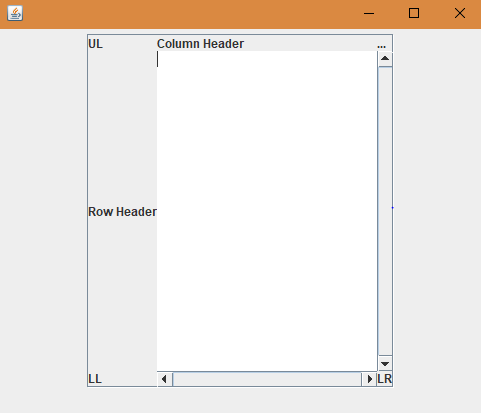The image size is (481, 413).
Task: Click the vertical scrollbar track
Action: point(385,211)
